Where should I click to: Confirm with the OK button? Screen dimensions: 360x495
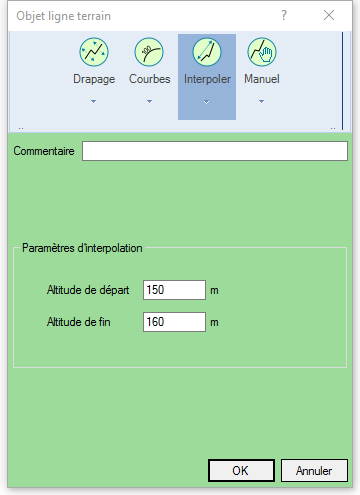click(241, 470)
